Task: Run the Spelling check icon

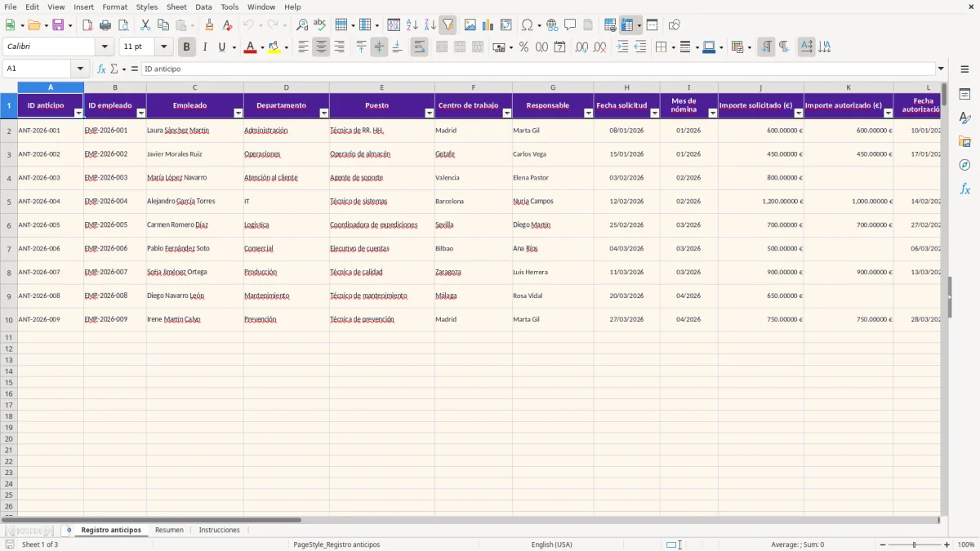Action: 320,25
